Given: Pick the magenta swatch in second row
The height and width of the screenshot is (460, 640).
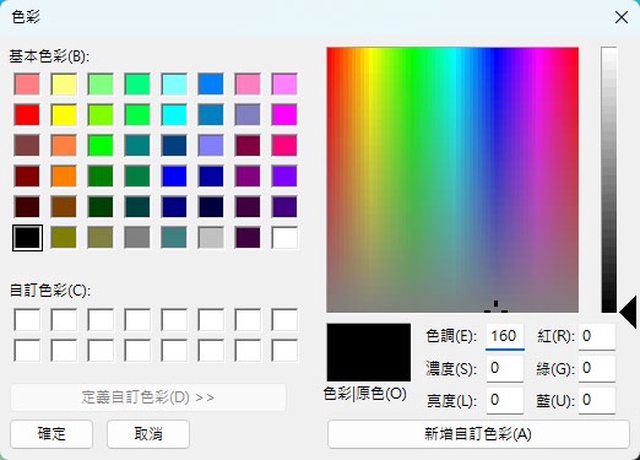Looking at the screenshot, I should click(285, 115).
